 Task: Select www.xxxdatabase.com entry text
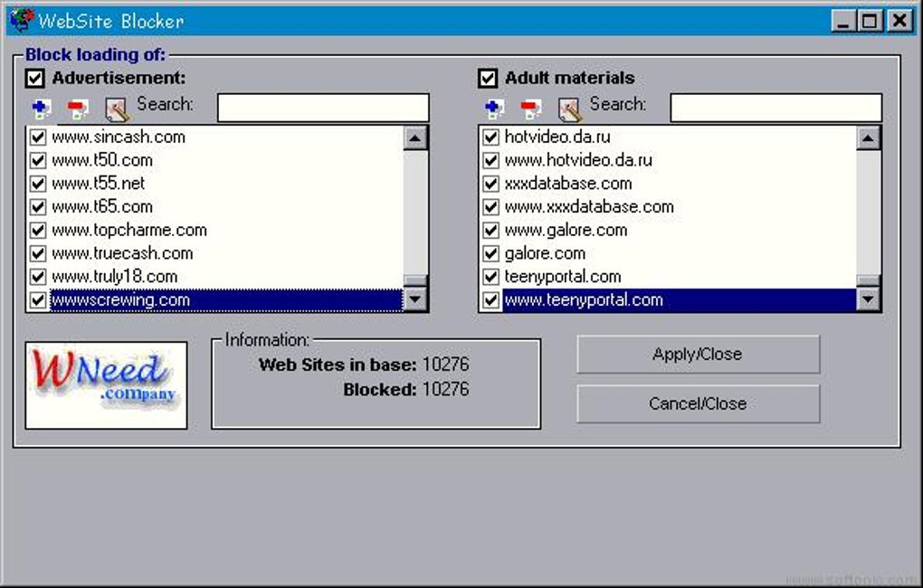pos(589,206)
